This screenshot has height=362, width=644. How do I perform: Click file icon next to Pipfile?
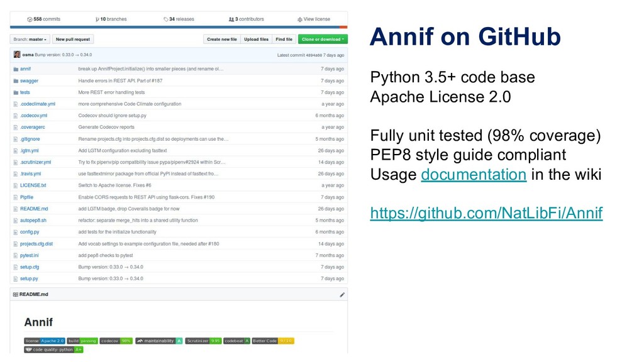16,197
